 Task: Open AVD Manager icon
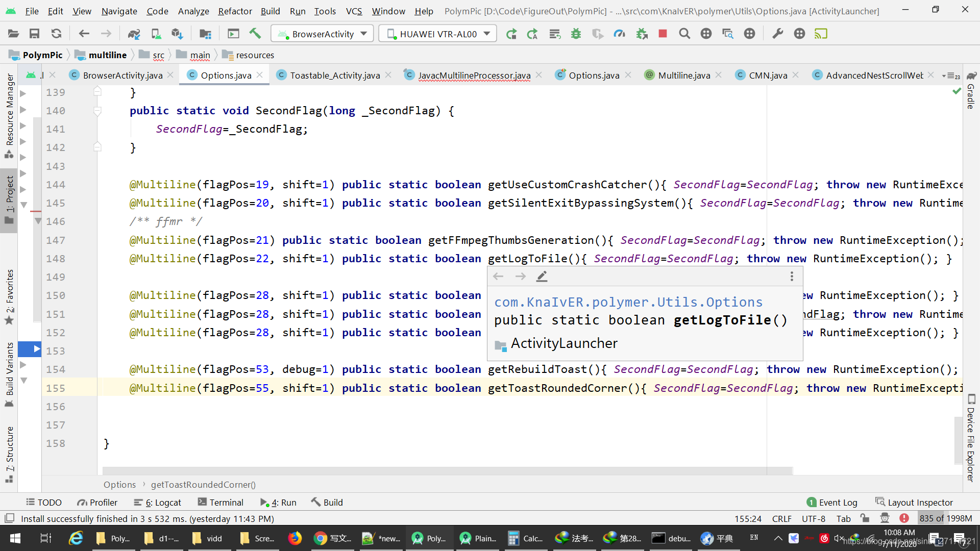pos(156,34)
